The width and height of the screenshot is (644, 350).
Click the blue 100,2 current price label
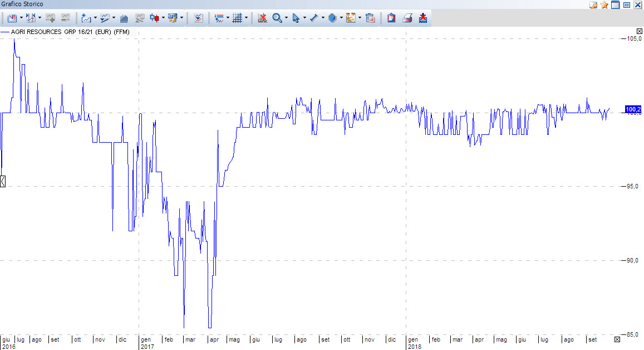click(633, 109)
